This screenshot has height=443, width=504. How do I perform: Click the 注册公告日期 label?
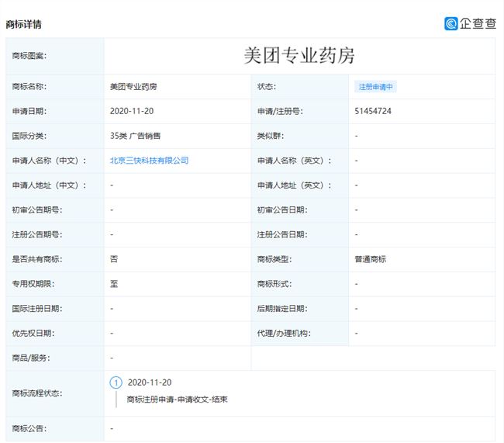pyautogui.click(x=282, y=234)
